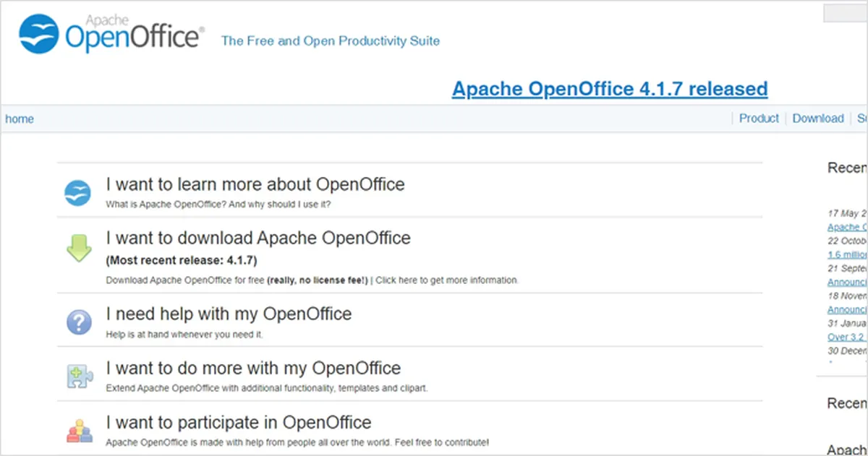Click the people icon beside participate
The height and width of the screenshot is (456, 868).
click(79, 431)
